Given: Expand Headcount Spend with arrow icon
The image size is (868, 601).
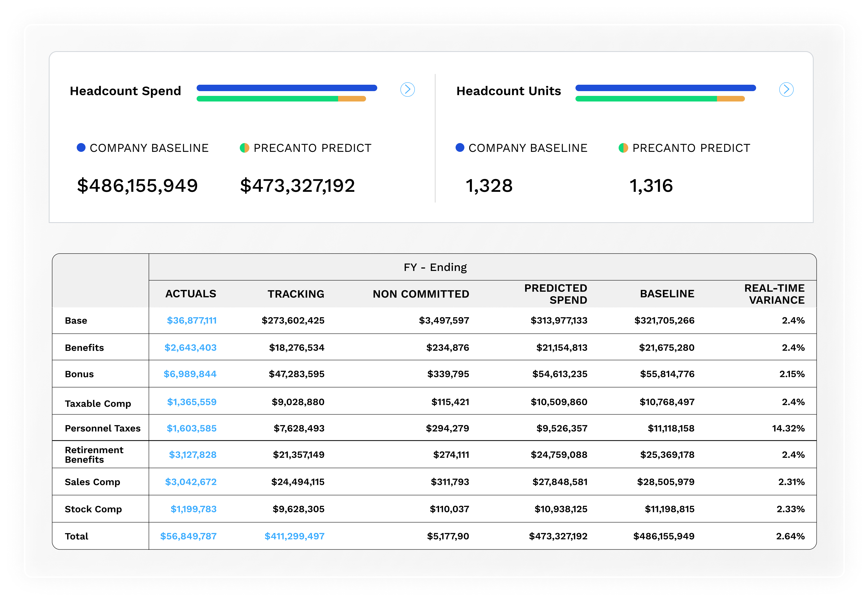Looking at the screenshot, I should pyautogui.click(x=407, y=90).
